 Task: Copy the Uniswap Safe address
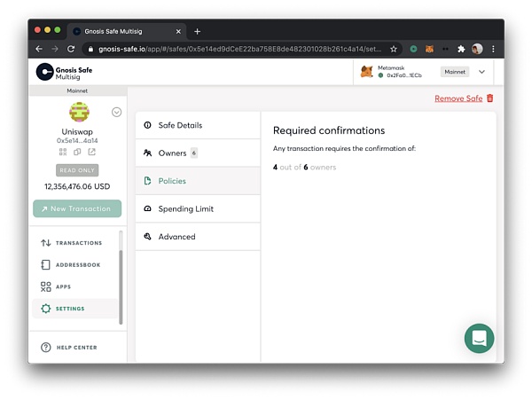[78, 153]
